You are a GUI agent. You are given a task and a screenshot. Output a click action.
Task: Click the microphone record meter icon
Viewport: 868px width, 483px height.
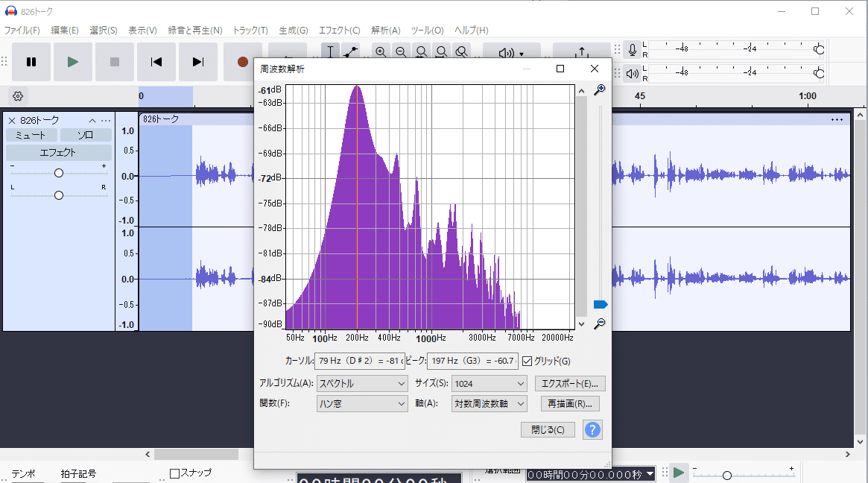tap(632, 50)
